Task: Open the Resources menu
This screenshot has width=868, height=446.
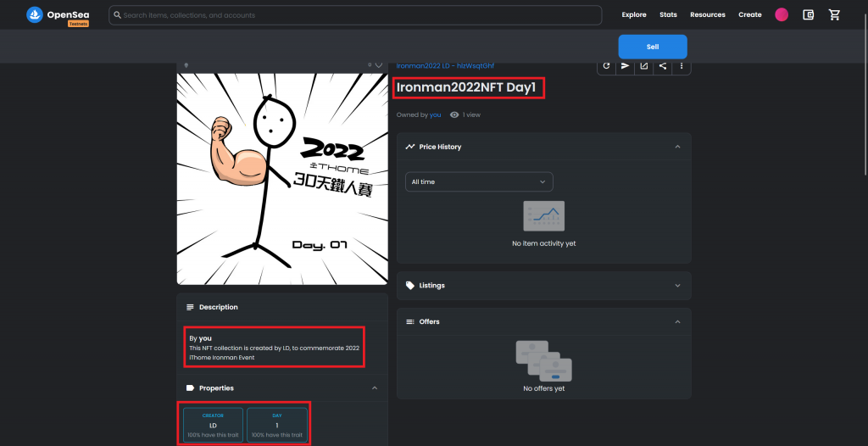Action: 708,15
